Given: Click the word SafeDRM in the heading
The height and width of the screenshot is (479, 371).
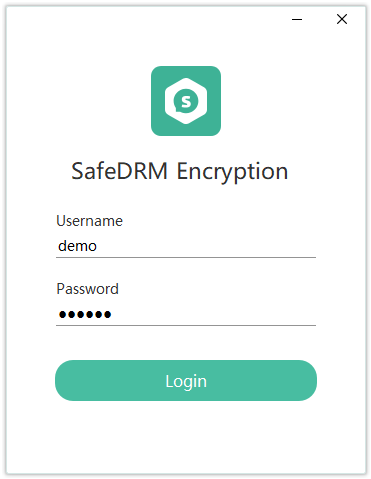Looking at the screenshot, I should coord(119,171).
